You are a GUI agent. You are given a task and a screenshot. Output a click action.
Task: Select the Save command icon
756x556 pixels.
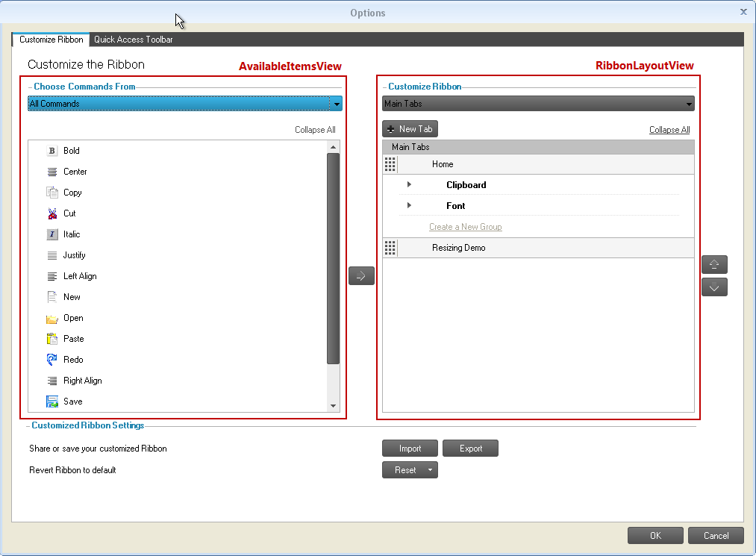(x=51, y=401)
